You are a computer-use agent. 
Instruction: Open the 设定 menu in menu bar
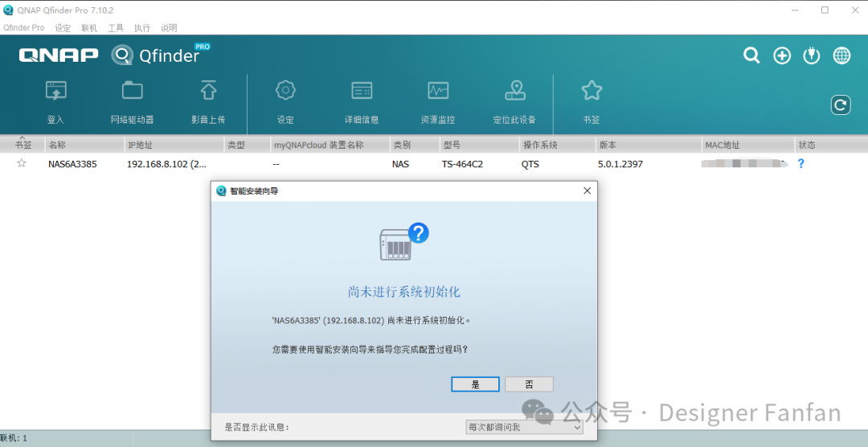pyautogui.click(x=63, y=27)
